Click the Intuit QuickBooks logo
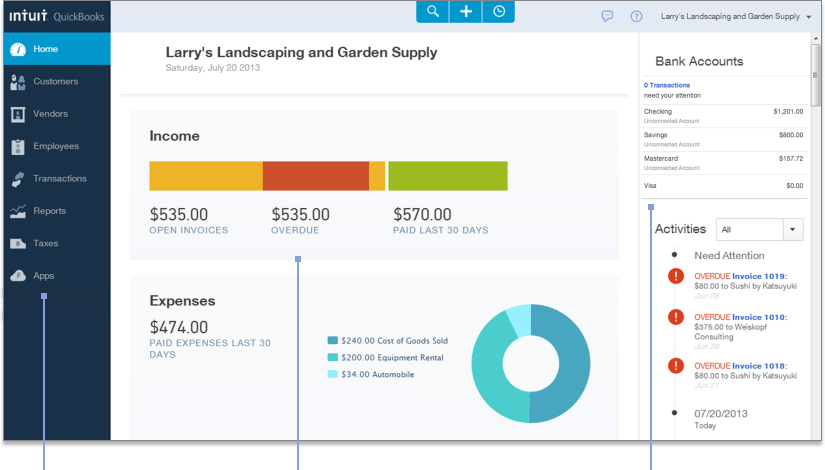Screen dimensions: 825x470 pyautogui.click(x=57, y=16)
